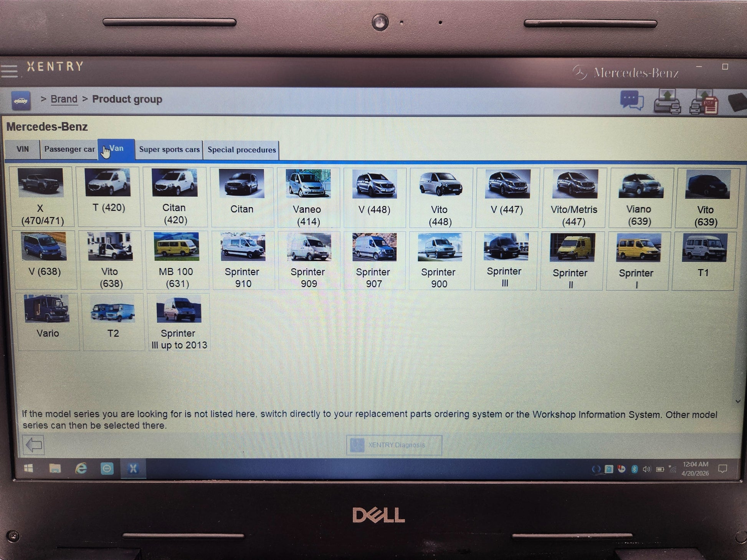Choose the Citan without series number

click(242, 197)
